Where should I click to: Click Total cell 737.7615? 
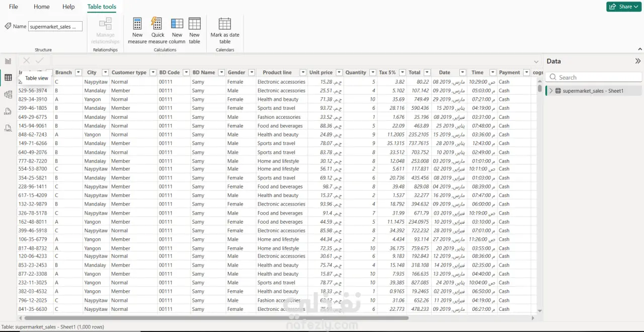pyautogui.click(x=418, y=143)
